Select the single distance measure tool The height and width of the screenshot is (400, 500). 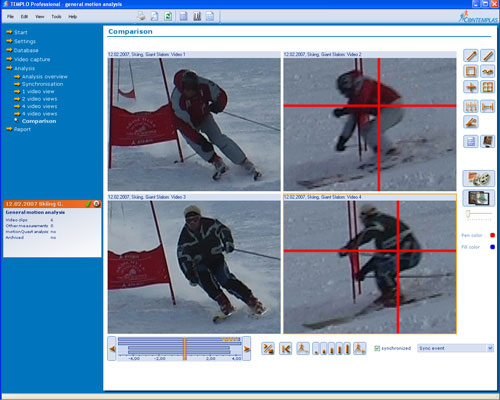click(x=488, y=107)
